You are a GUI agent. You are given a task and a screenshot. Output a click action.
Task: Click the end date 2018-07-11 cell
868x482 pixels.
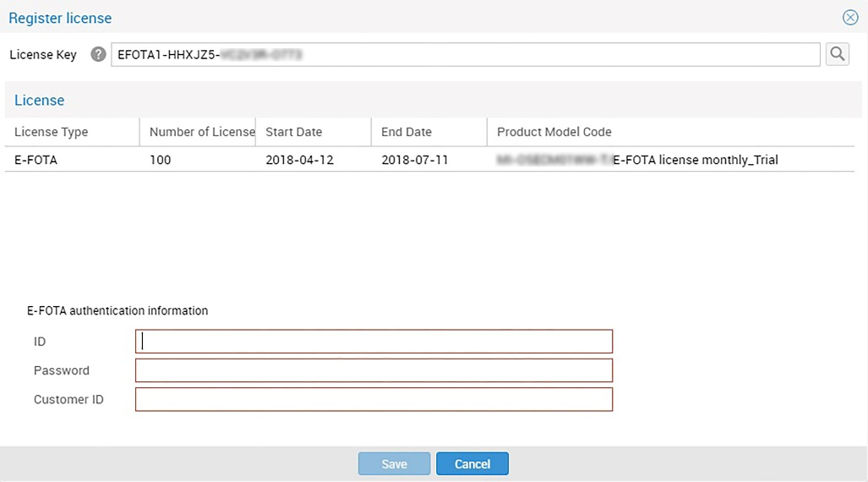tap(415, 160)
